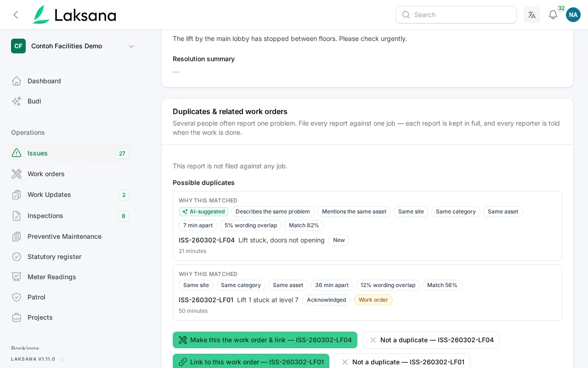Click the Preventive Maintenance icon
588x368 pixels.
(x=17, y=236)
